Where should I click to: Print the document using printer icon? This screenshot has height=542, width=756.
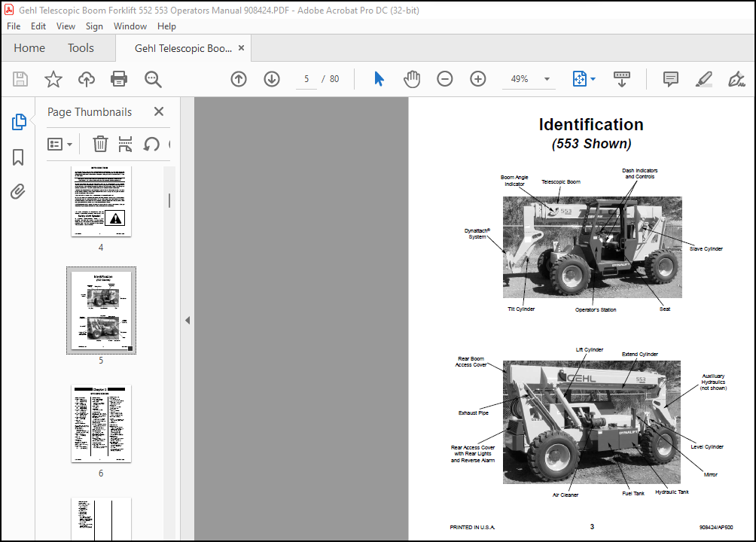coord(119,78)
